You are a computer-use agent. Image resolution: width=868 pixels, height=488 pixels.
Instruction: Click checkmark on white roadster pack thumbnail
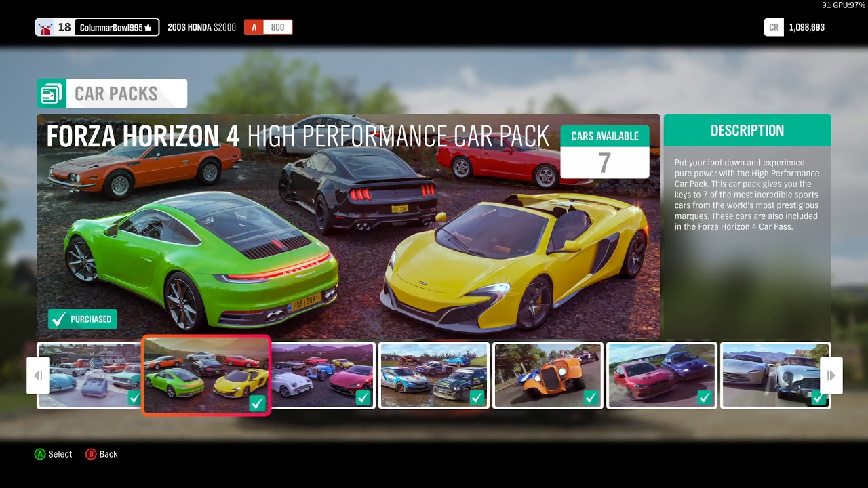[x=363, y=398]
